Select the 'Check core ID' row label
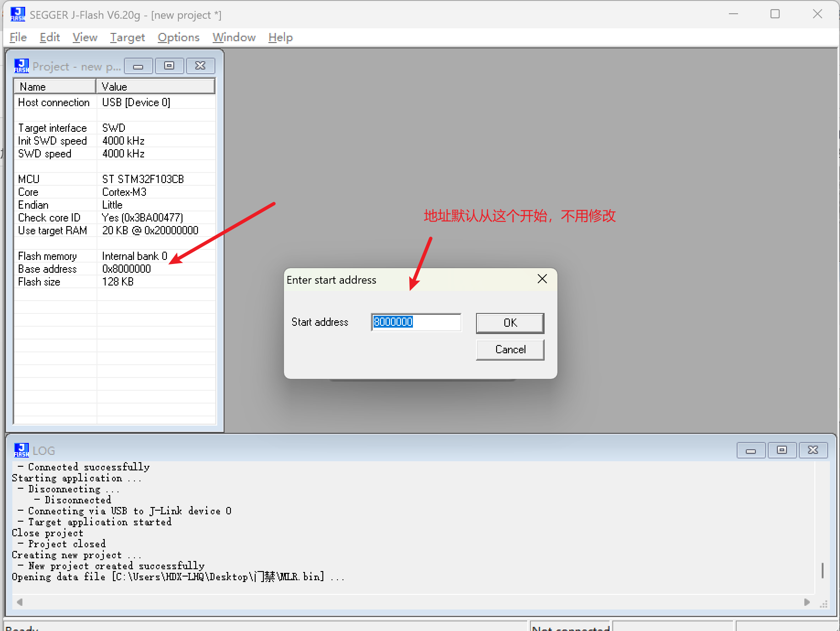Image resolution: width=840 pixels, height=631 pixels. (x=49, y=218)
